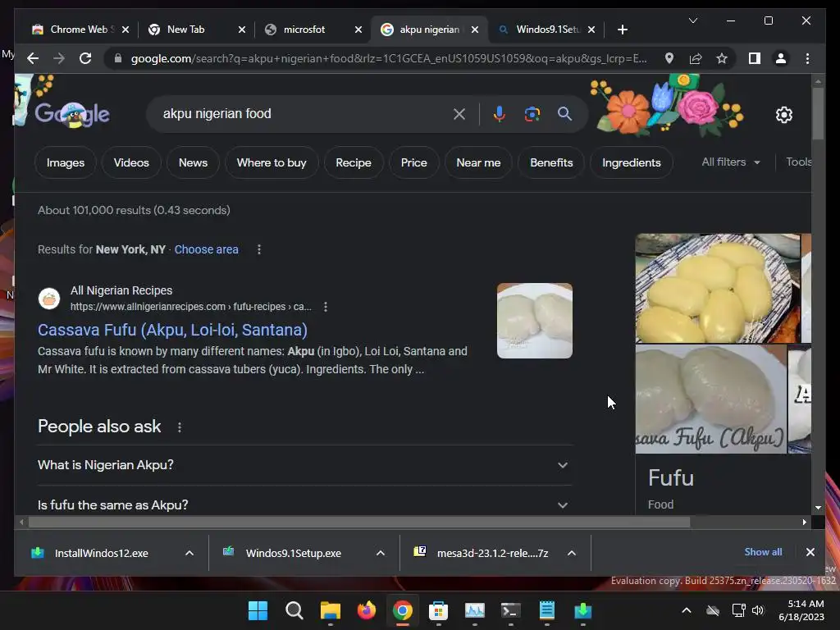This screenshot has width=840, height=630.
Task: Close the downloads bar
Action: coord(810,552)
